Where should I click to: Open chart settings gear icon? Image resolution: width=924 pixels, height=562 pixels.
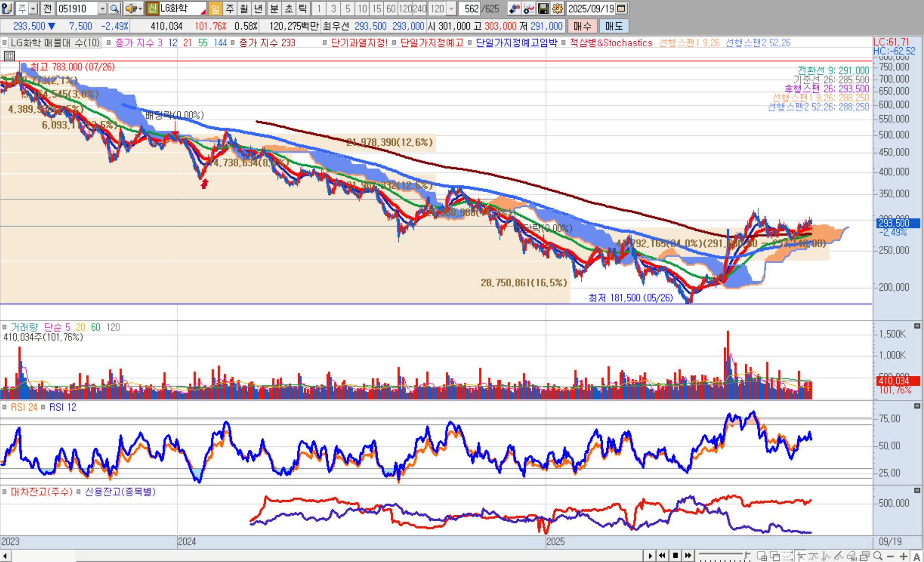pyautogui.click(x=557, y=9)
